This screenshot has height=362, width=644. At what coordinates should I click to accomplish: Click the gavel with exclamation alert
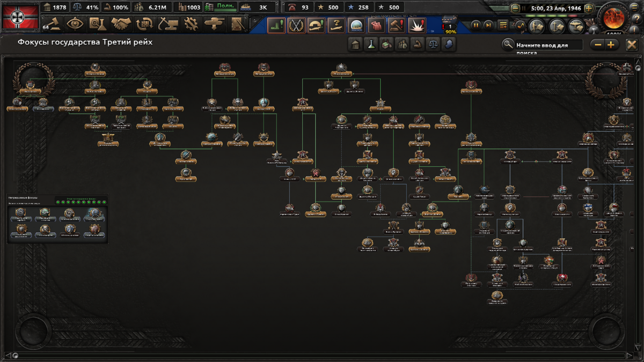[397, 25]
